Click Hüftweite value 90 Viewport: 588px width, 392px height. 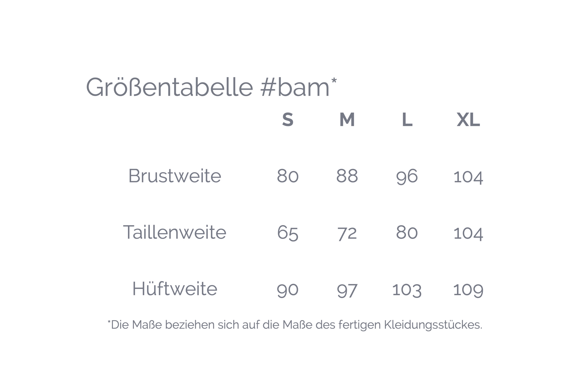pyautogui.click(x=287, y=290)
